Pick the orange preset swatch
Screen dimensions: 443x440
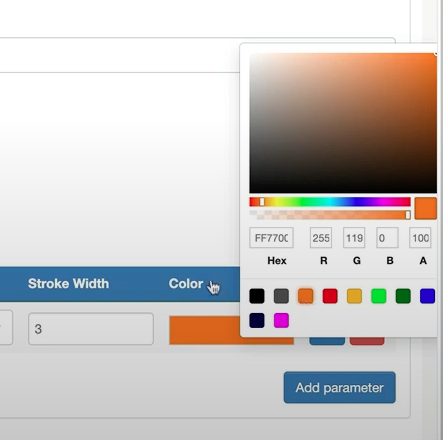coord(305,296)
